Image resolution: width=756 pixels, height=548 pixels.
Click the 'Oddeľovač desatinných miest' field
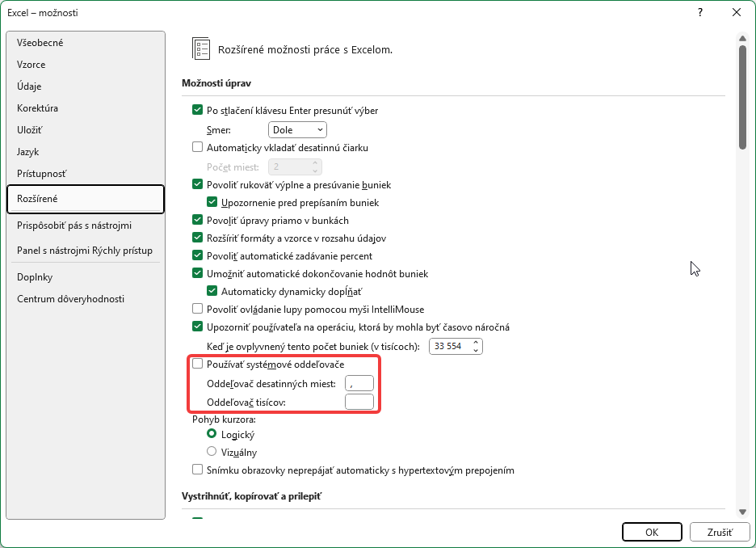(359, 383)
